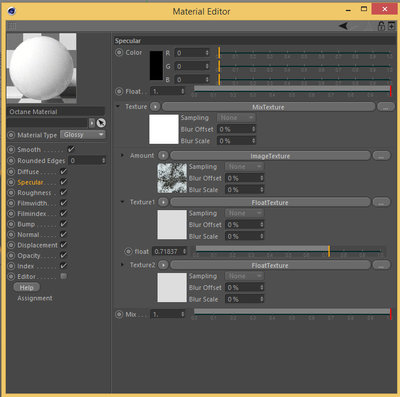Toggle the lock icon in top bar

pos(381,26)
